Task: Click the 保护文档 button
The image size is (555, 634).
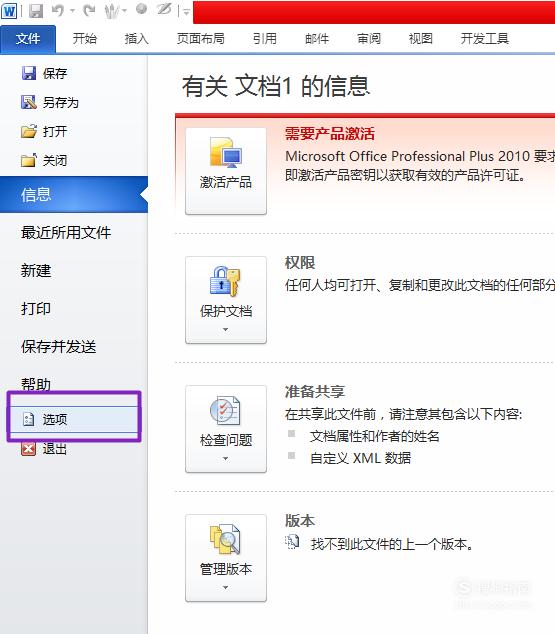Action: (x=226, y=300)
